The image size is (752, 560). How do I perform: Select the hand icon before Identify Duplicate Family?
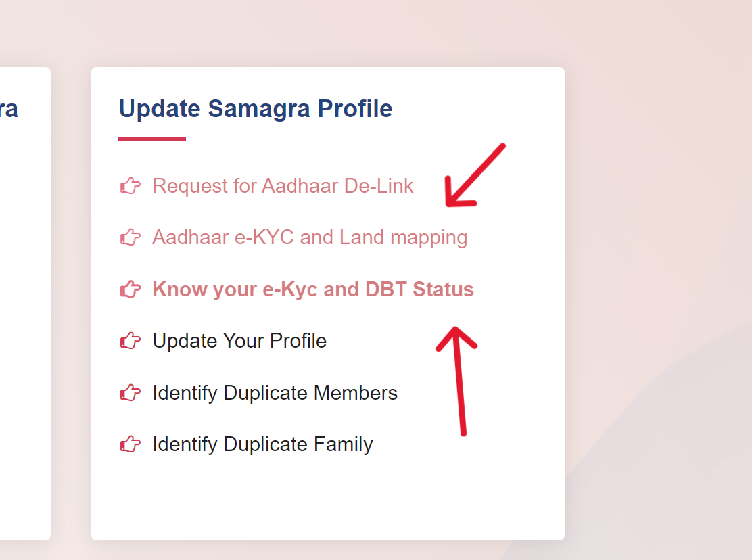pyautogui.click(x=129, y=444)
